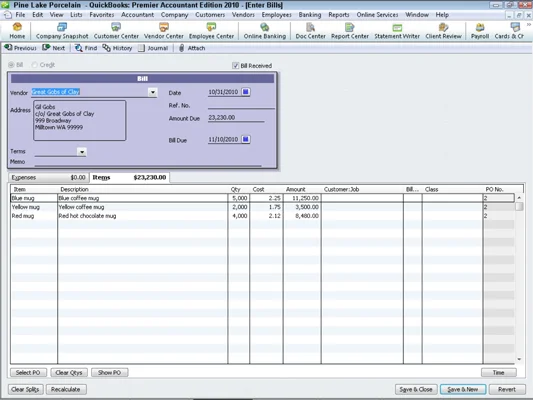
Task: Click the Ref. No. field
Action: (x=241, y=105)
